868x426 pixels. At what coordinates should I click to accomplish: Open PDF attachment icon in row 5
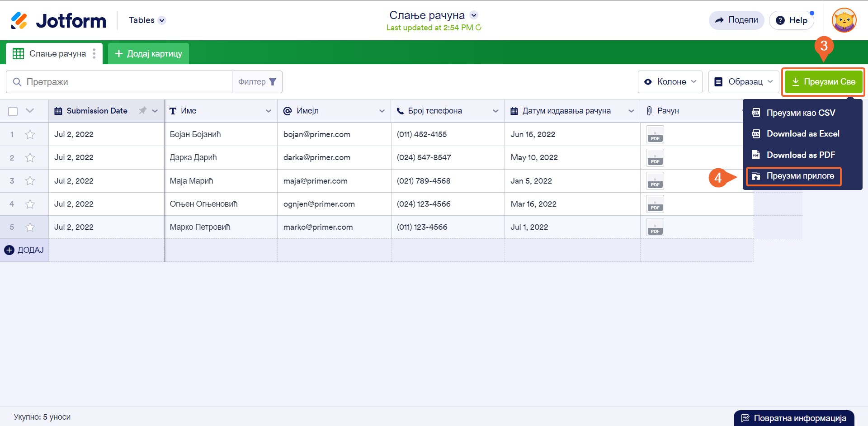(655, 227)
